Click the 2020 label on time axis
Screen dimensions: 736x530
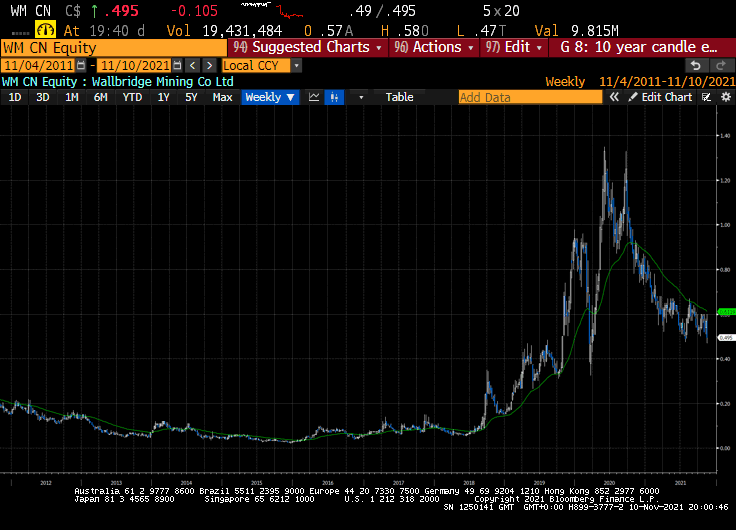(609, 483)
